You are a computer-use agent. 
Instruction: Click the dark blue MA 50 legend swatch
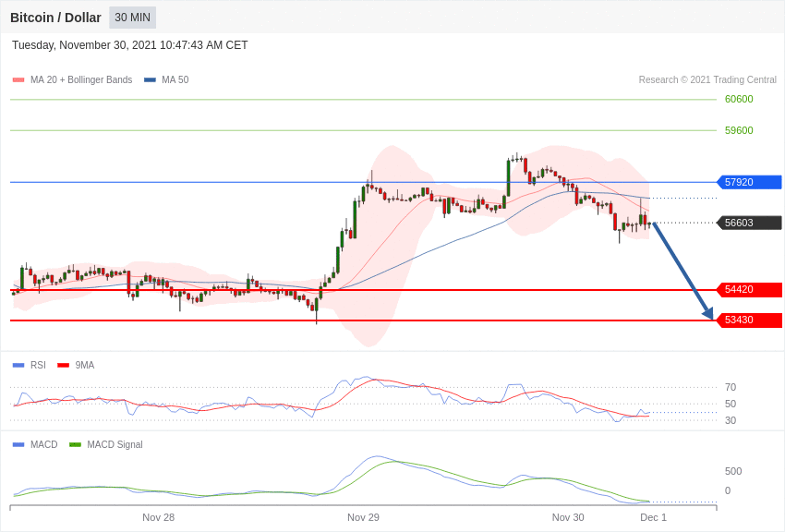pos(150,79)
